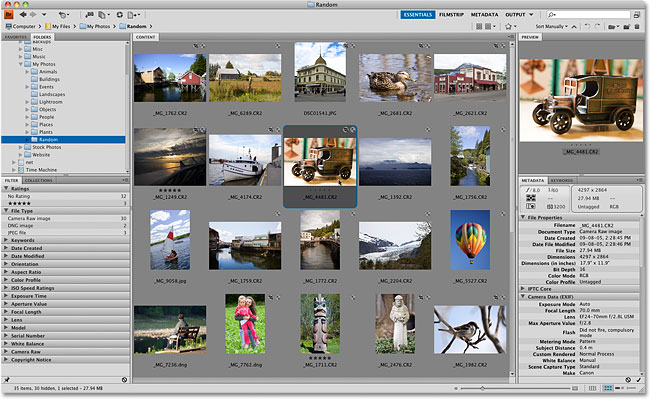Image resolution: width=650 pixels, height=400 pixels.
Task: Expand the ISO Speed Ratings filter
Action: pyautogui.click(x=6, y=288)
